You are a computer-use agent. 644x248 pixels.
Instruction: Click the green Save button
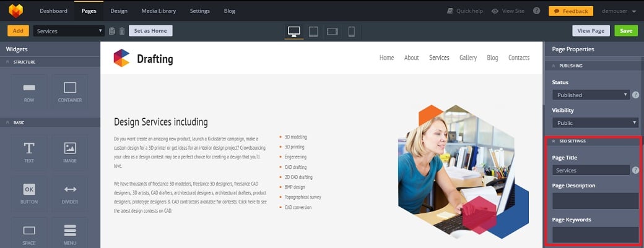click(x=626, y=31)
